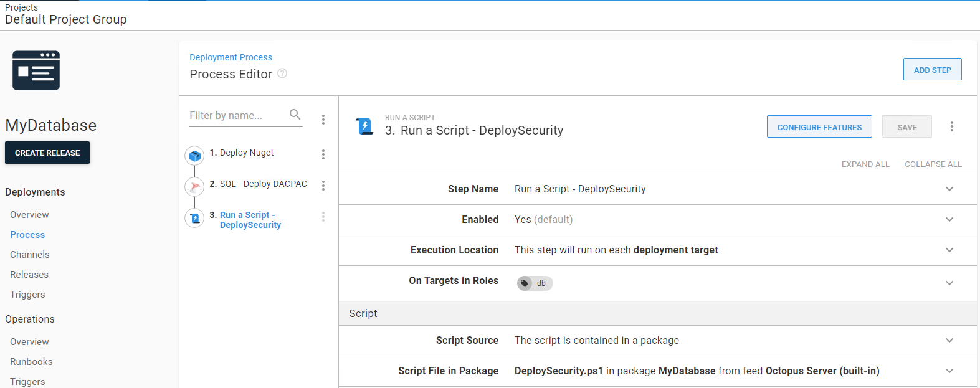Open Operations Triggers in sidebar

click(27, 382)
